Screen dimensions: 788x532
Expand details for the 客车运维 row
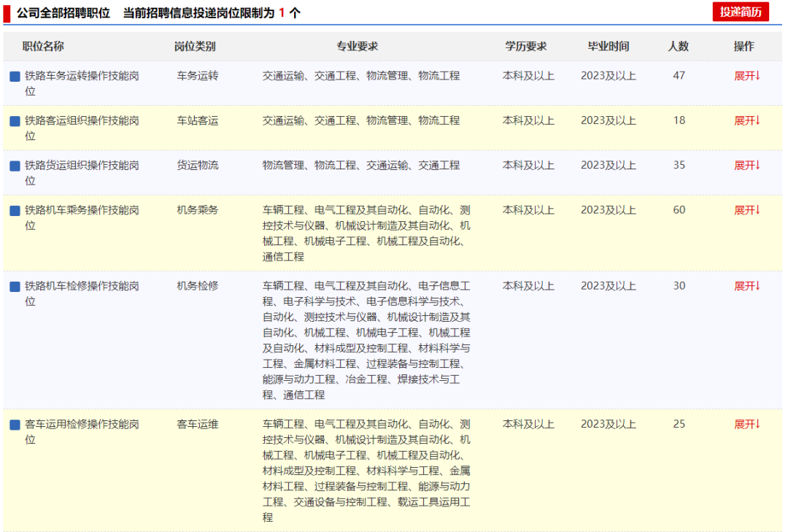[x=747, y=425]
